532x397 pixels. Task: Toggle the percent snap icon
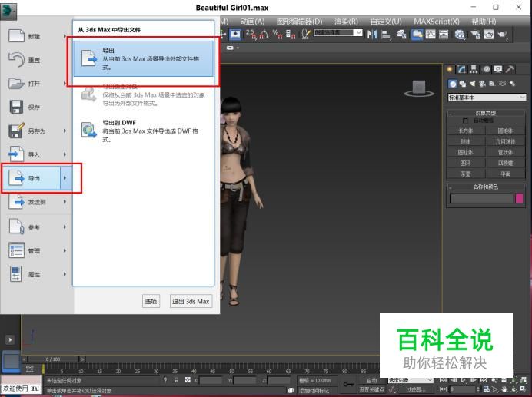[x=278, y=35]
